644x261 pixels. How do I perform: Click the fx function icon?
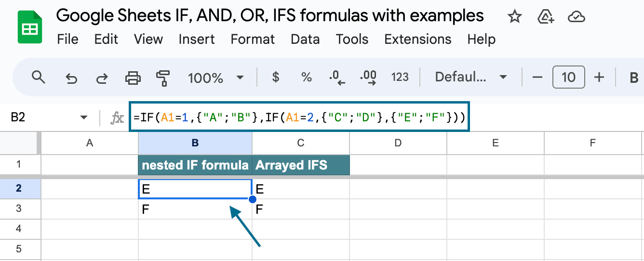[x=117, y=118]
